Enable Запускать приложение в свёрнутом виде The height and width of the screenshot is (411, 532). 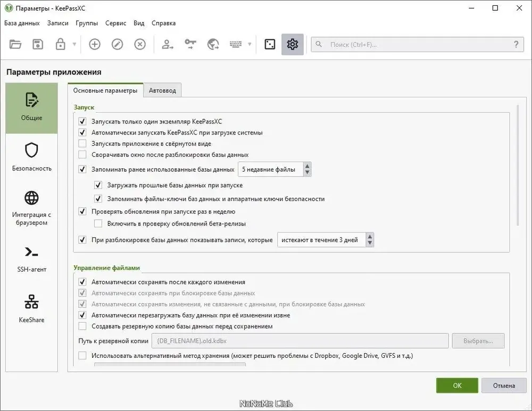pyautogui.click(x=82, y=144)
